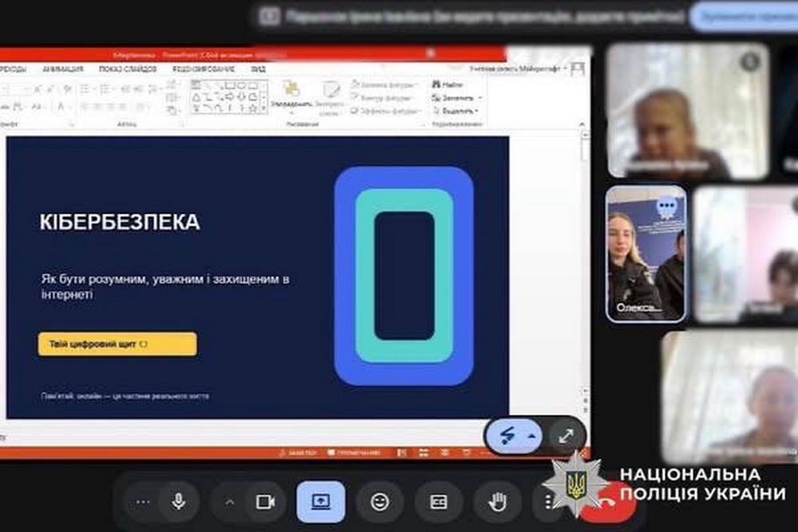Viewport: 798px width, 532px height.
Task: Switch to Normal view in the status bar
Action: click(x=402, y=453)
